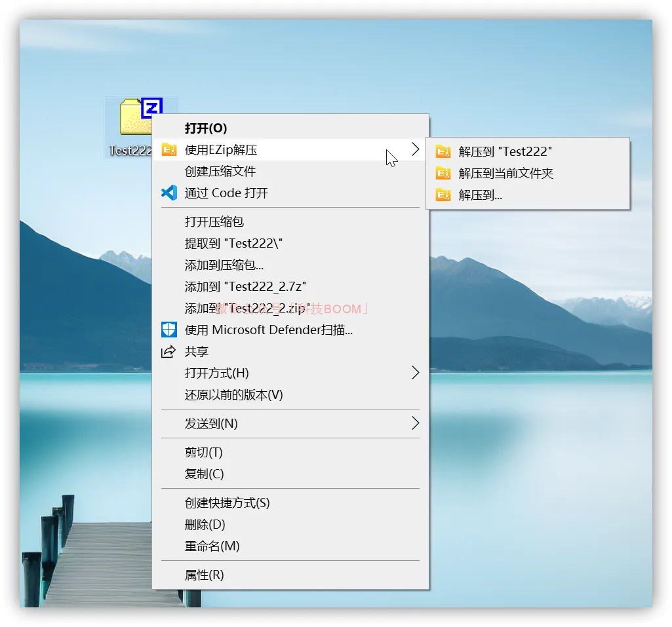Expand the 使用EZip解压 submenu arrow
Screen dimensions: 672x627
click(415, 149)
